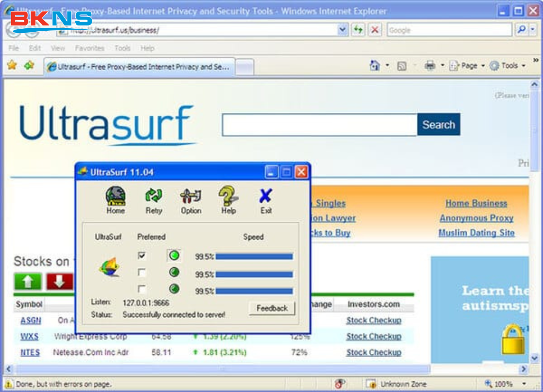Viewport: 543px width, 392px height.
Task: Click the top 99.5% speed progress bar
Action: (255, 256)
